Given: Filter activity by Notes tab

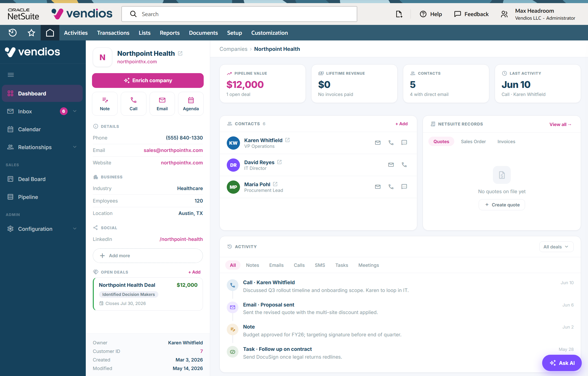Looking at the screenshot, I should (252, 265).
